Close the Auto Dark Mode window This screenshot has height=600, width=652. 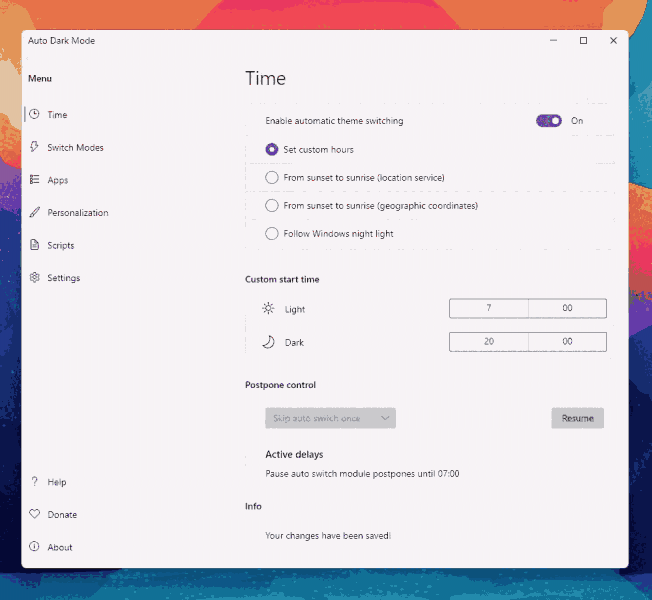coord(613,40)
